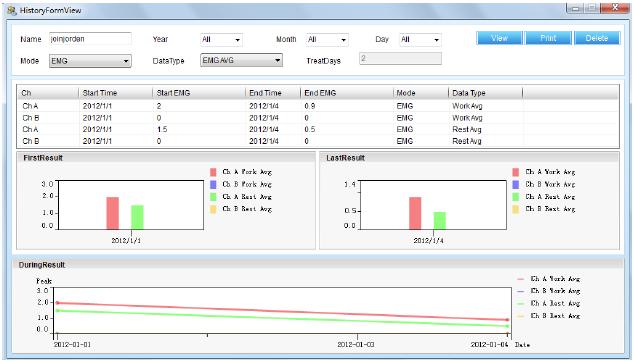The image size is (634, 362).
Task: Sort by Ch column header
Action: [x=48, y=93]
